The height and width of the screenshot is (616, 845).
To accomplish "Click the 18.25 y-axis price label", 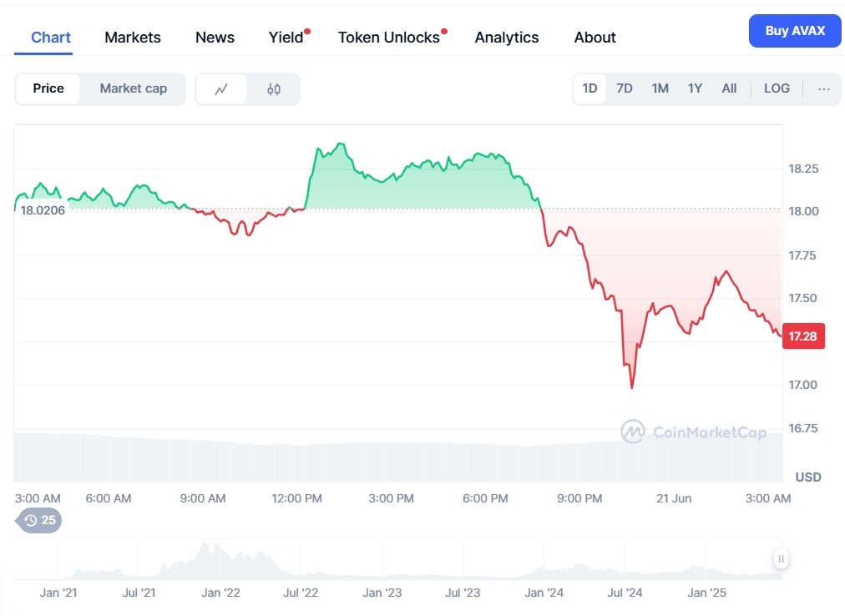I will click(803, 169).
